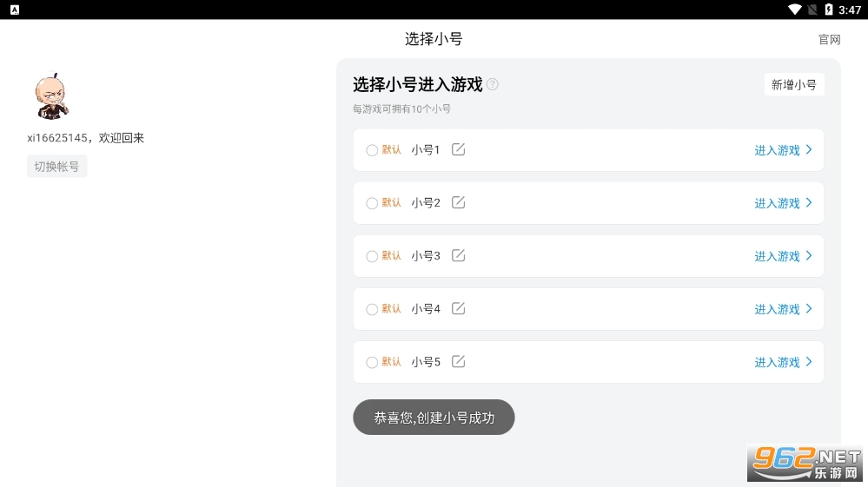Tap the user avatar image
Screen dimensions: 868x487
(50, 95)
